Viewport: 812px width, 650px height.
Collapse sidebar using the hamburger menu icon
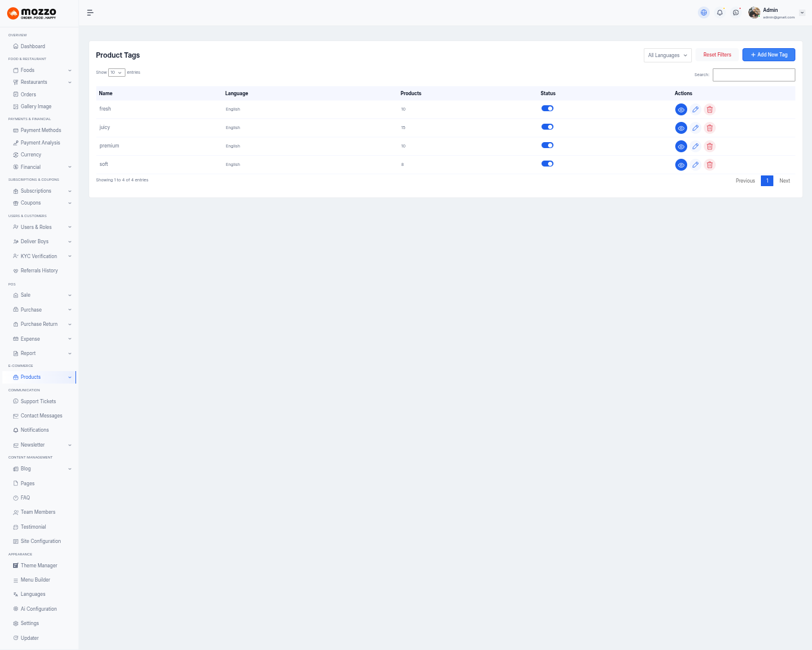(90, 12)
